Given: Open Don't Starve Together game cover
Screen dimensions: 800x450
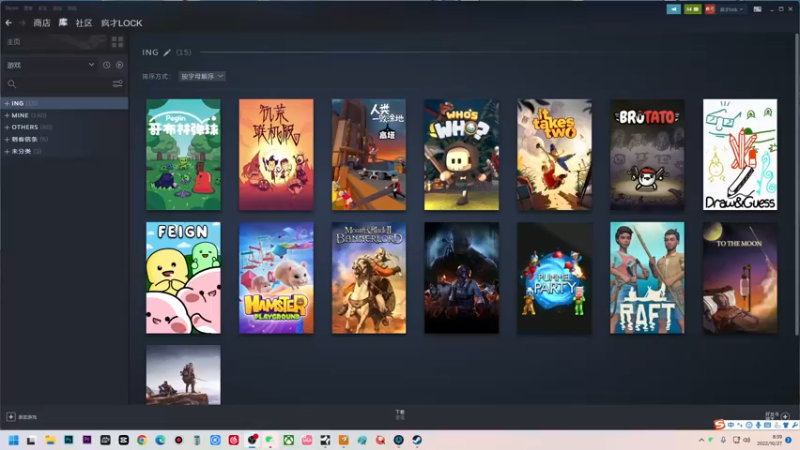Looking at the screenshot, I should [x=276, y=155].
